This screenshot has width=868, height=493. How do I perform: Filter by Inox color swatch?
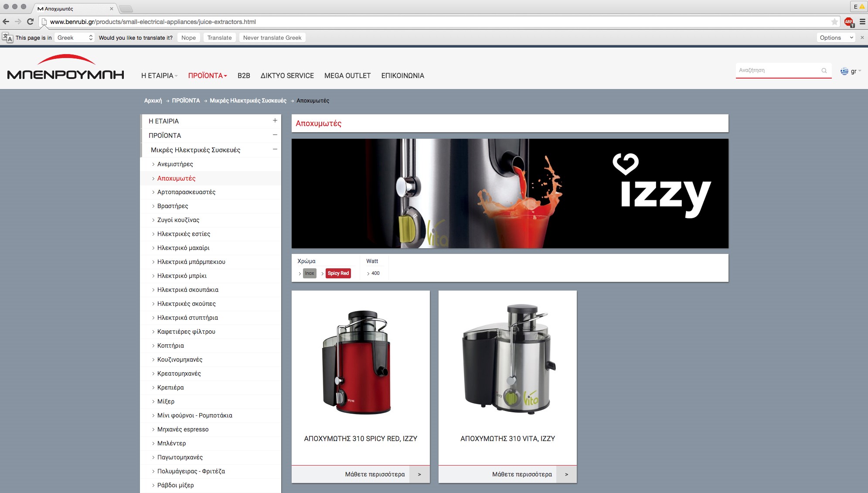pos(310,273)
